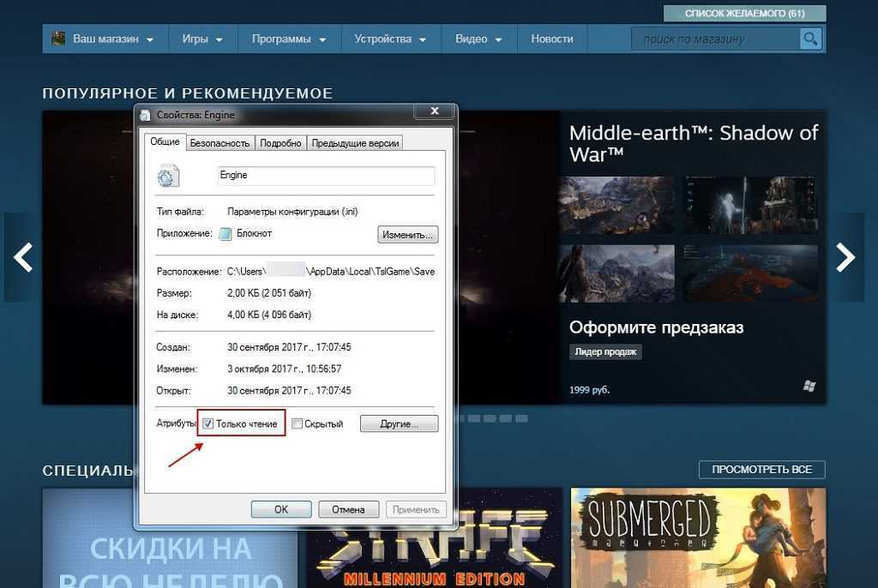Screen dimensions: 878x588
Task: Click inside the store search field
Action: click(716, 39)
